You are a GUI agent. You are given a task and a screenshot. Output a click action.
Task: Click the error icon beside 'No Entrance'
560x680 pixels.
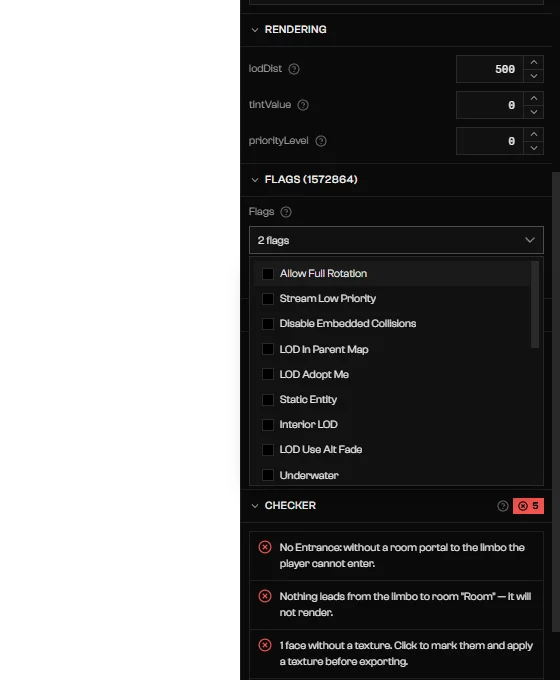pyautogui.click(x=265, y=547)
